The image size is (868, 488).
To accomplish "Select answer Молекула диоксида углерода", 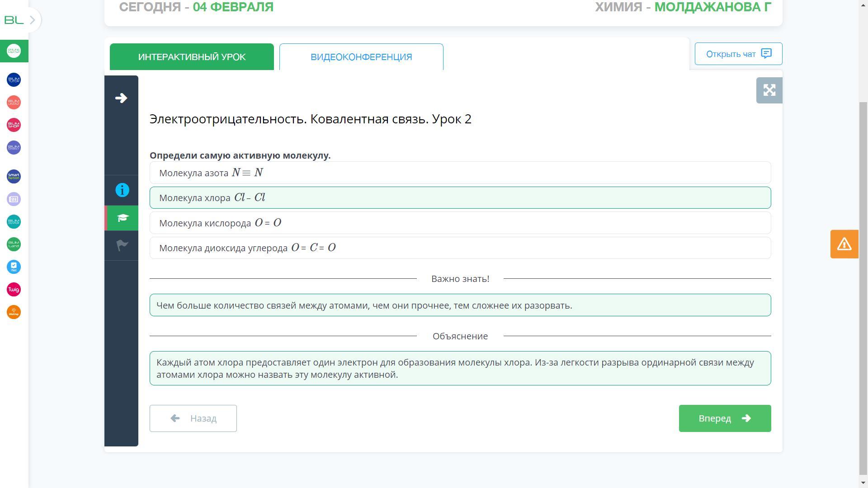I will (460, 248).
